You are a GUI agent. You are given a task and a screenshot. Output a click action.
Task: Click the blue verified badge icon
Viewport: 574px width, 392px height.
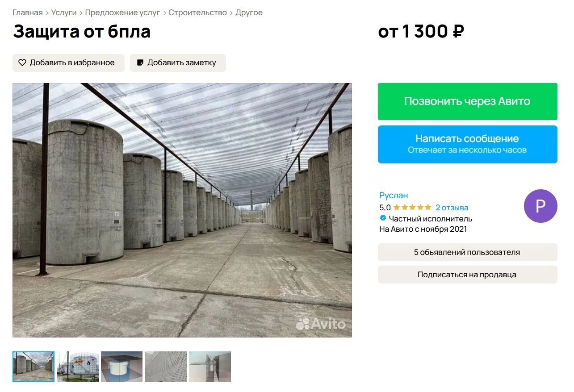[383, 218]
